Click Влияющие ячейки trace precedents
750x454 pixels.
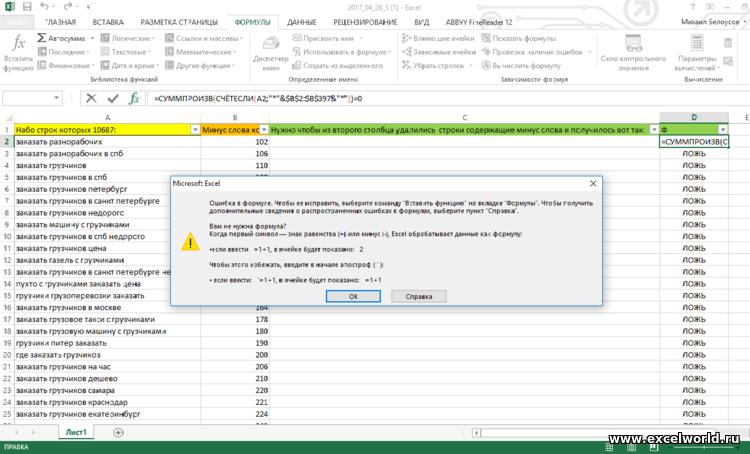point(438,38)
